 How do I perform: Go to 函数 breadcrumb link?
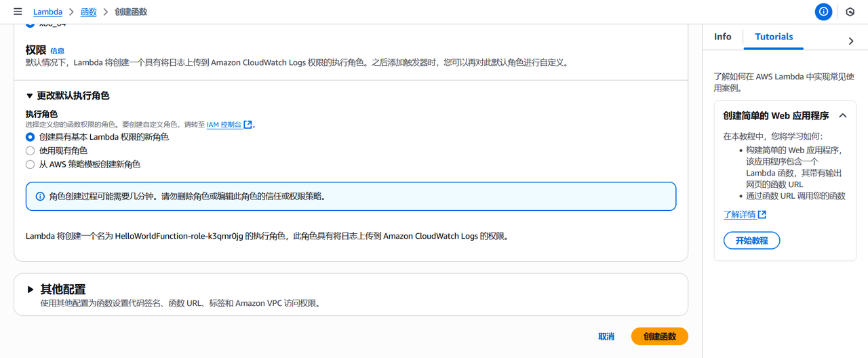click(x=88, y=12)
